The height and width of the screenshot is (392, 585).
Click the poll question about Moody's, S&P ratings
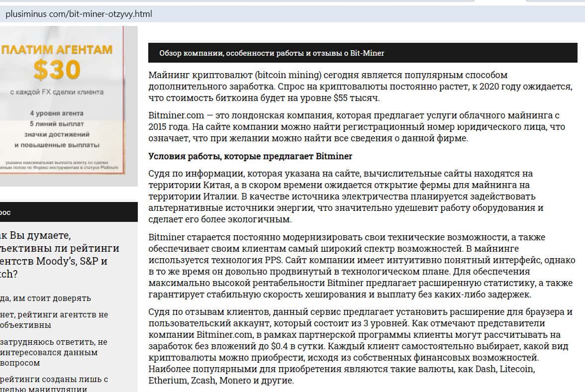[x=60, y=254]
